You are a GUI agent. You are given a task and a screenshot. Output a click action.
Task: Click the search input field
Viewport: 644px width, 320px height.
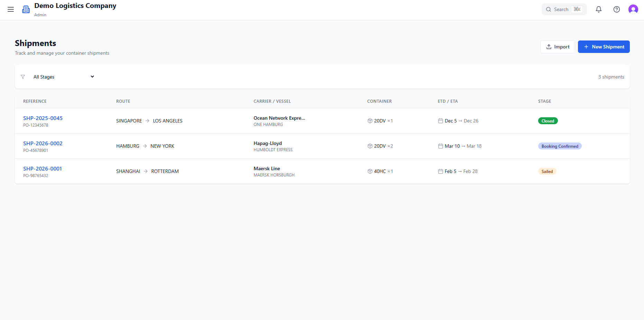point(561,9)
